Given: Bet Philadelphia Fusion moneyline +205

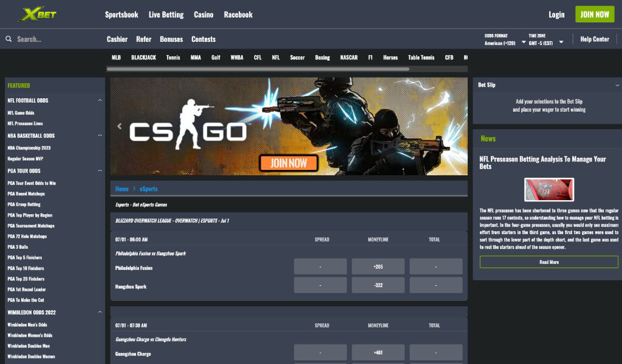Looking at the screenshot, I should [378, 266].
